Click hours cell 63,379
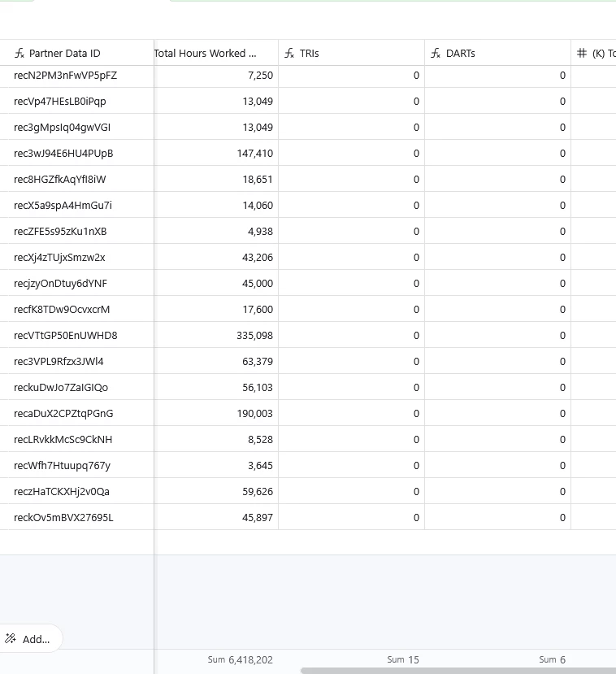 pyautogui.click(x=216, y=362)
